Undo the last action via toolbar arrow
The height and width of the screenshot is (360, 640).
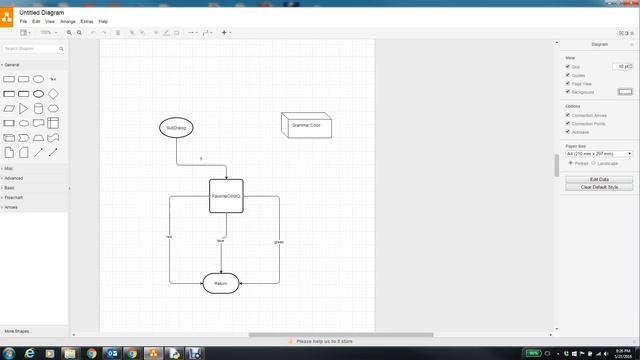tap(93, 33)
